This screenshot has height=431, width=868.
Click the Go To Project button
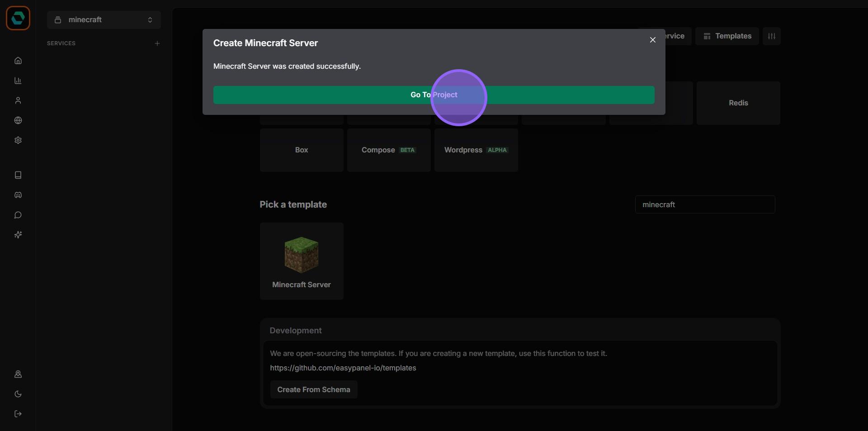click(x=434, y=95)
